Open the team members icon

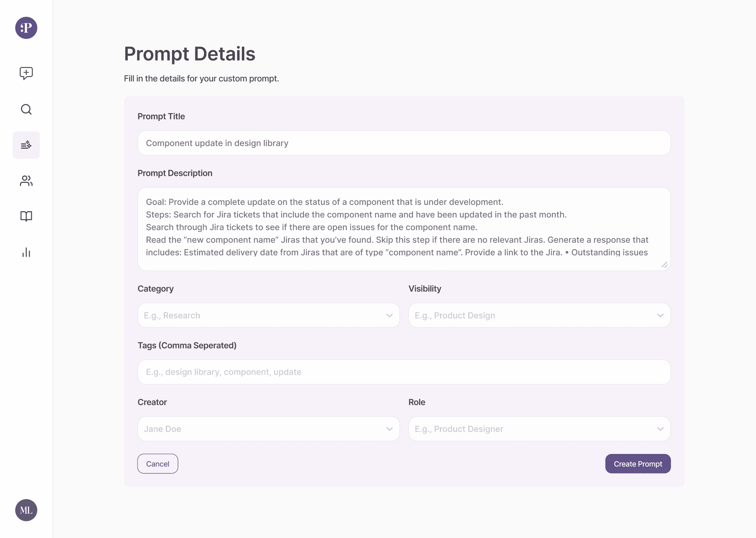coord(26,181)
